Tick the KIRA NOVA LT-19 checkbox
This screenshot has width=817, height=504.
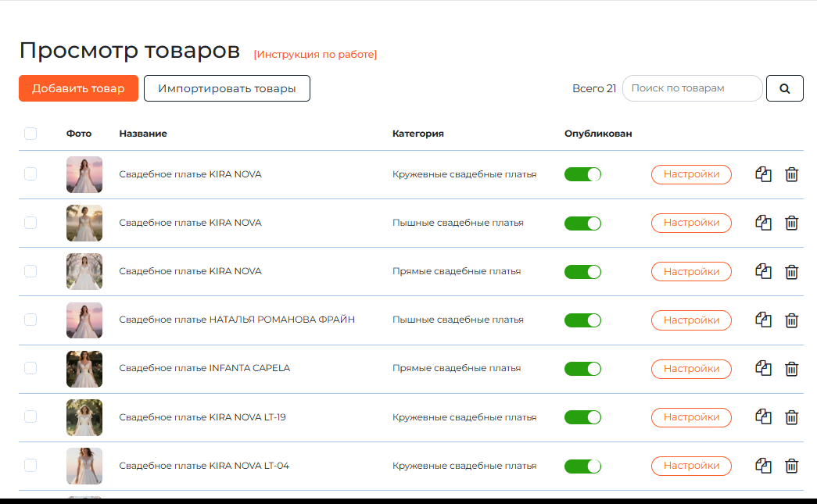[x=30, y=416]
